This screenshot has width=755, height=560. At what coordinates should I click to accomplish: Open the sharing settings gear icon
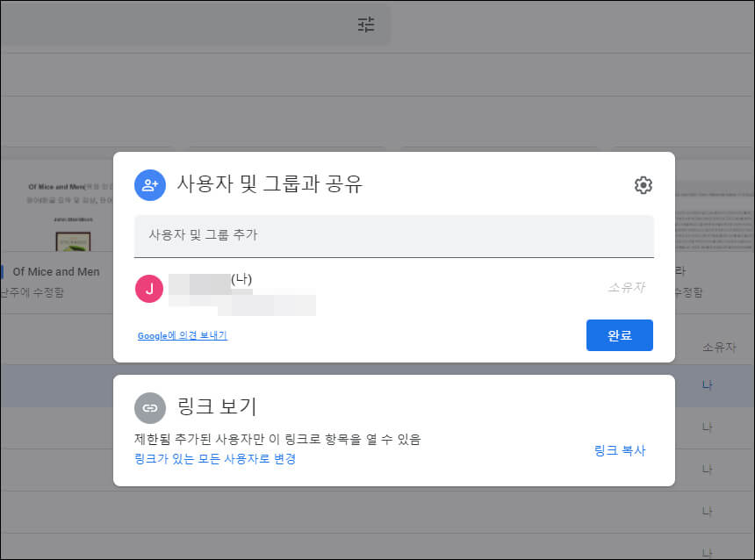pyautogui.click(x=643, y=185)
